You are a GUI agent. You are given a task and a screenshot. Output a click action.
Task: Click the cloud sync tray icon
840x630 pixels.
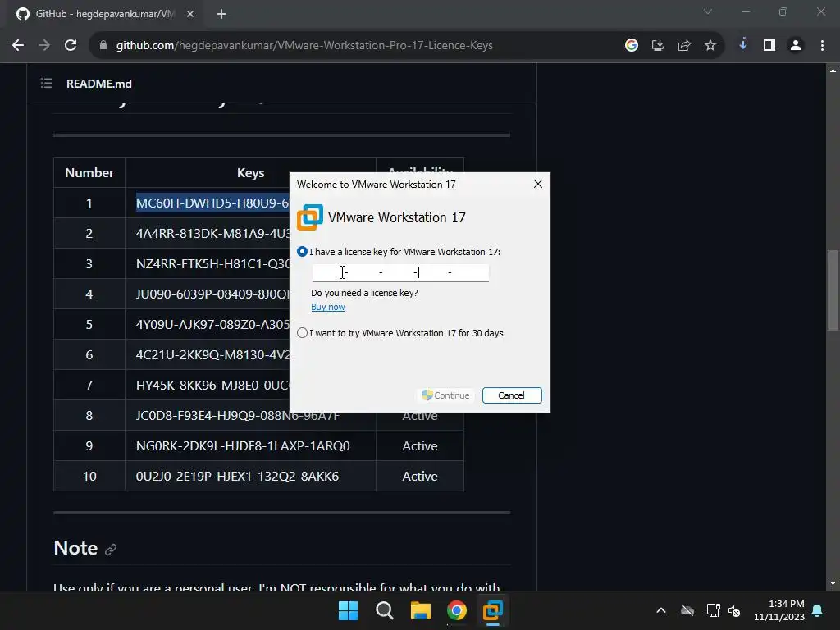[x=687, y=610]
